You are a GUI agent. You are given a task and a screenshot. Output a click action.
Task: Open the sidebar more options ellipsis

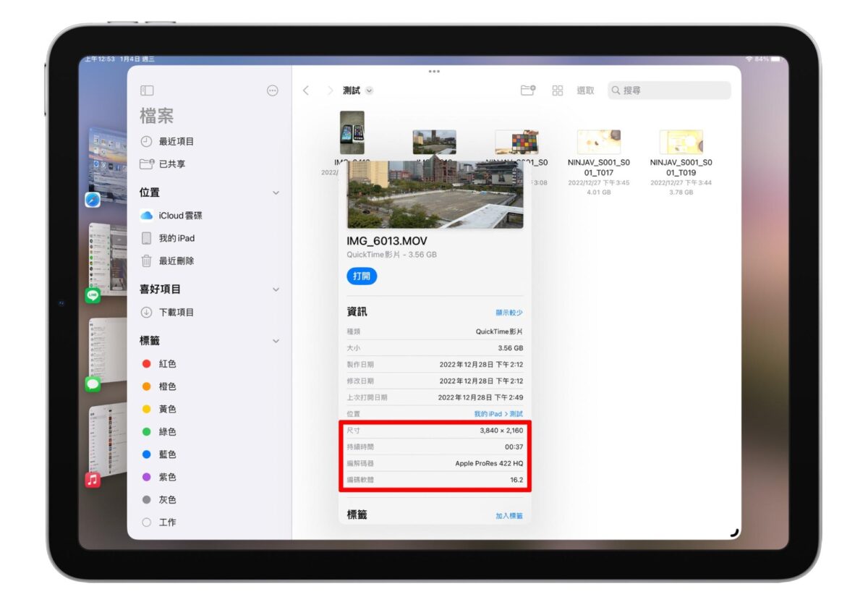[x=273, y=90]
